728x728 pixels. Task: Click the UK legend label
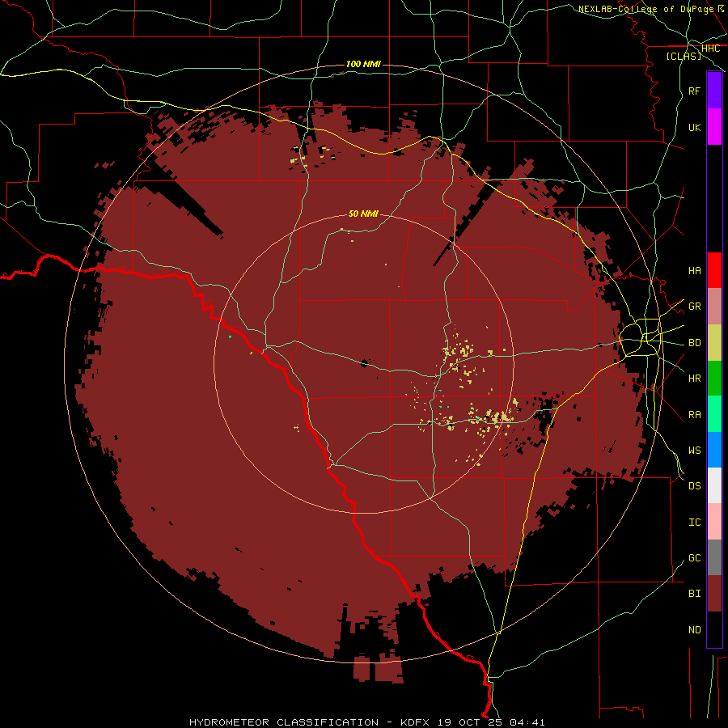coord(695,127)
